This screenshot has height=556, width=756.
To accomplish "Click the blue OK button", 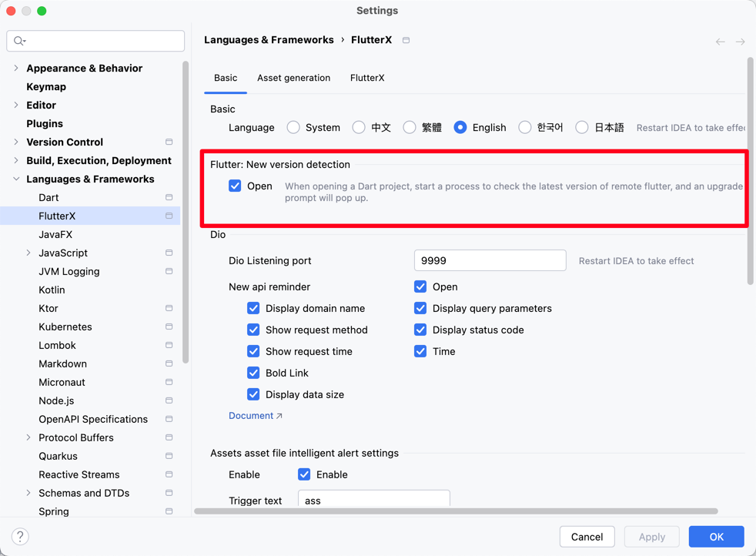I will pyautogui.click(x=716, y=537).
